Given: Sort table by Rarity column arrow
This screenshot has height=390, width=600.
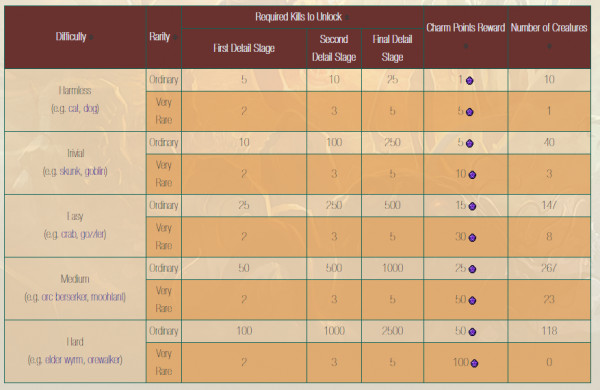Looking at the screenshot, I should tap(175, 37).
